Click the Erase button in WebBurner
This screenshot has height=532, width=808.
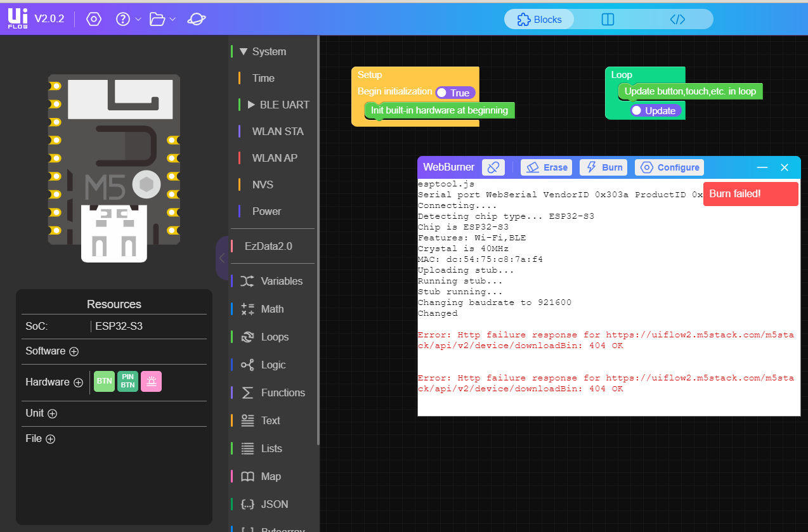[x=546, y=167]
